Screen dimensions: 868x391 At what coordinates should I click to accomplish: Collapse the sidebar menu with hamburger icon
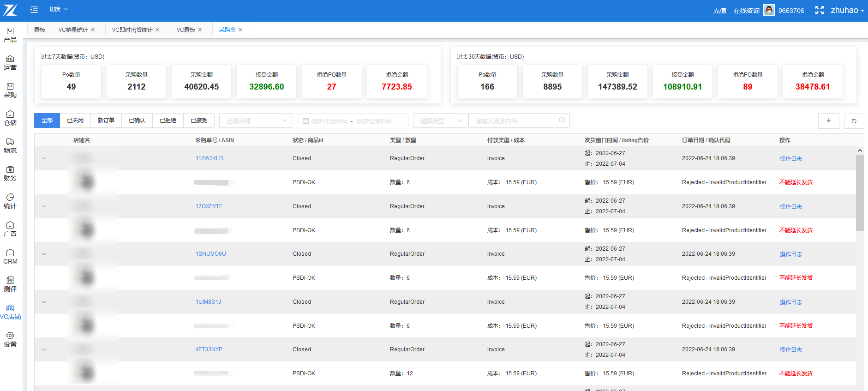click(x=34, y=9)
